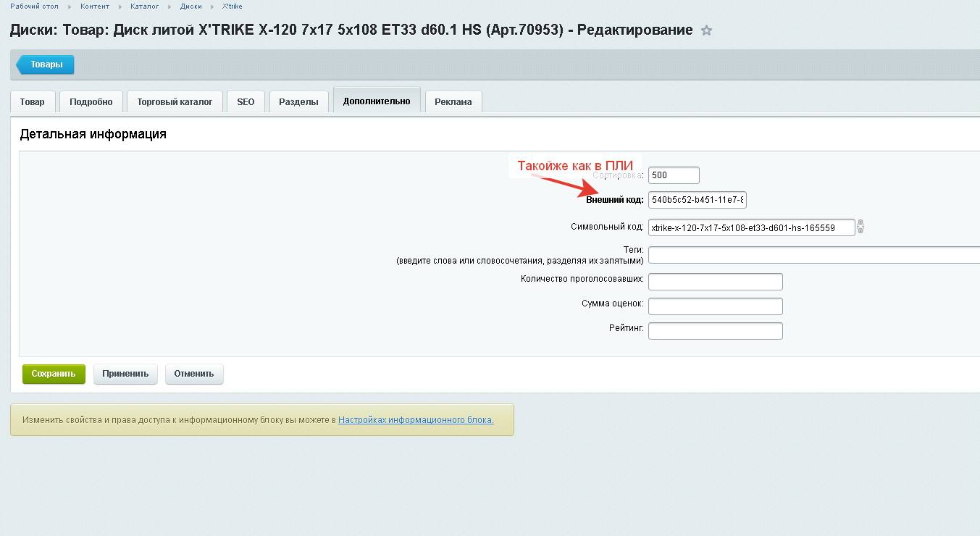980x536 pixels.
Task: Open the Товар tab
Action: coord(32,102)
